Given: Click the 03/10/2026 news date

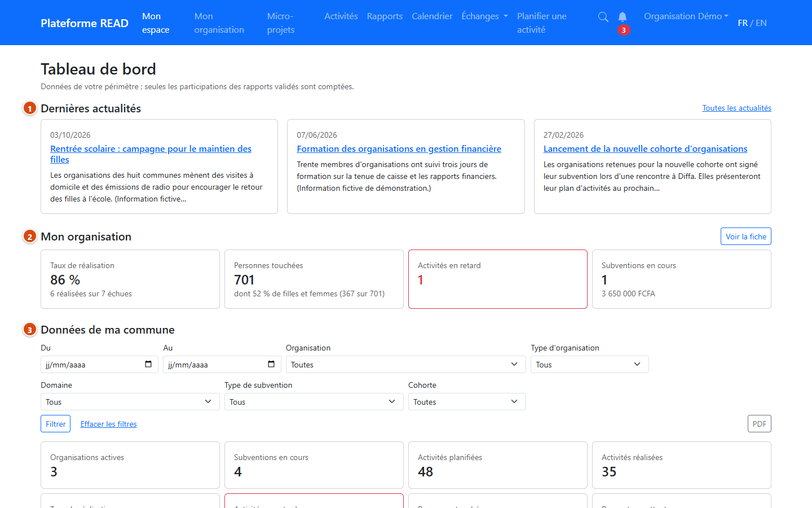Looking at the screenshot, I should [x=70, y=135].
